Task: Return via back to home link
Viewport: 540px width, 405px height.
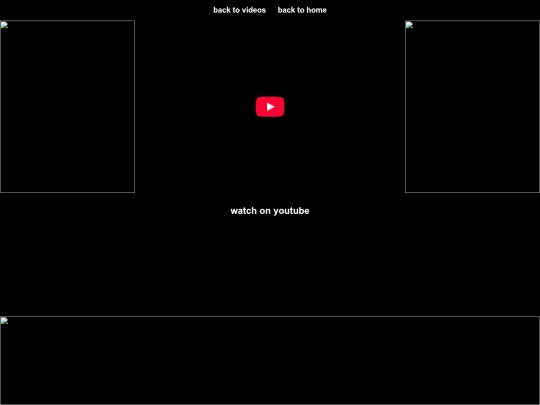Action: point(302,10)
